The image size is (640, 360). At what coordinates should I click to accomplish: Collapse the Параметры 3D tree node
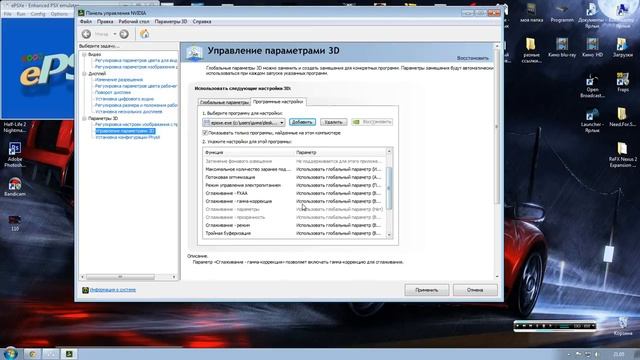click(84, 118)
